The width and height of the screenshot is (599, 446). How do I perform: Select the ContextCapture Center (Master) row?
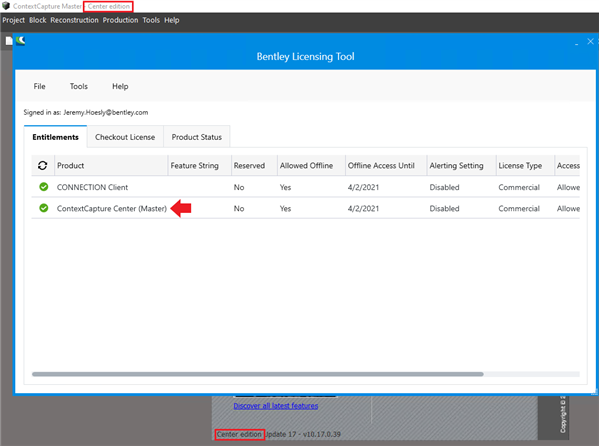tap(306, 208)
